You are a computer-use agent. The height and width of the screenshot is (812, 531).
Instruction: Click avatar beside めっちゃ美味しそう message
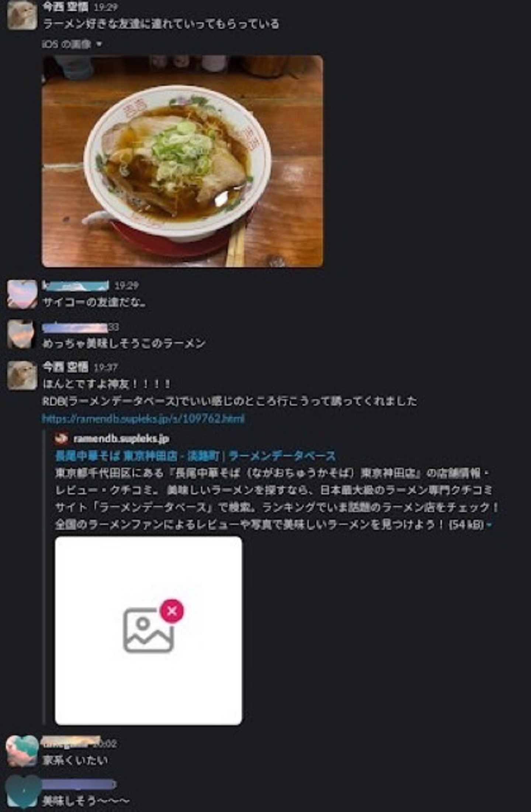tap(22, 334)
